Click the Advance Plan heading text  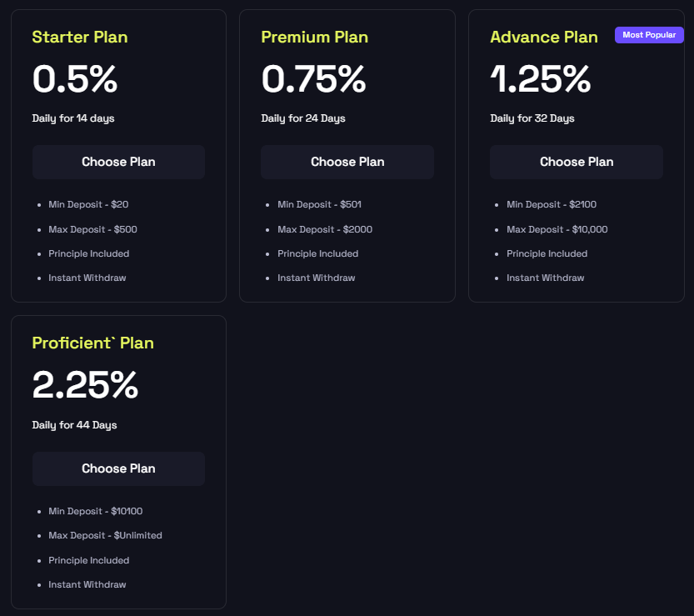pyautogui.click(x=544, y=37)
